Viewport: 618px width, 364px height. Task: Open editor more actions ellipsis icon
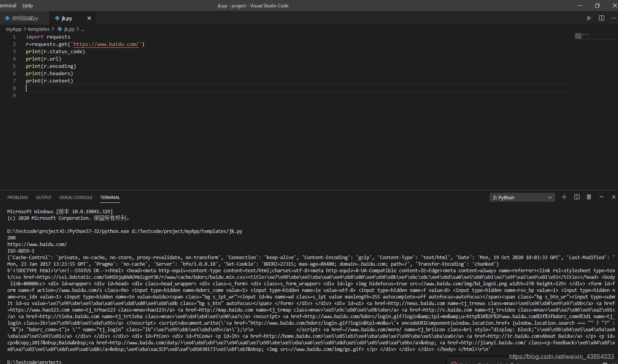click(614, 18)
